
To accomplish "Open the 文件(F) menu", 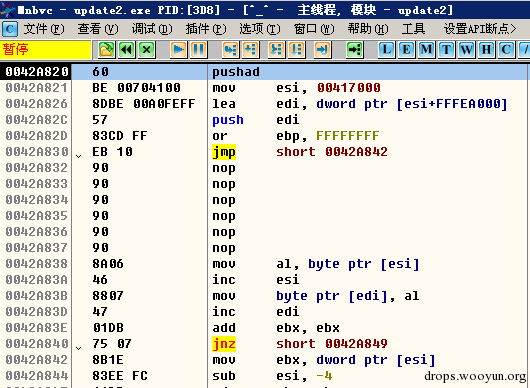I will (x=44, y=29).
